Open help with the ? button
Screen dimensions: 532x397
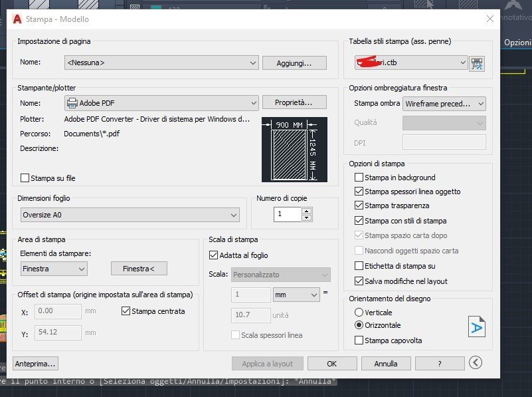coord(440,364)
